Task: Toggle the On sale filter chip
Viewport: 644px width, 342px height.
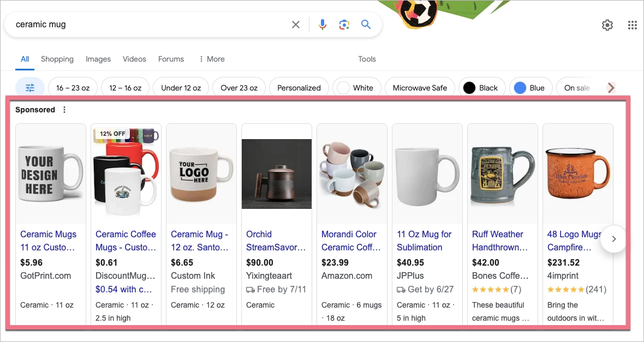Action: pos(576,87)
